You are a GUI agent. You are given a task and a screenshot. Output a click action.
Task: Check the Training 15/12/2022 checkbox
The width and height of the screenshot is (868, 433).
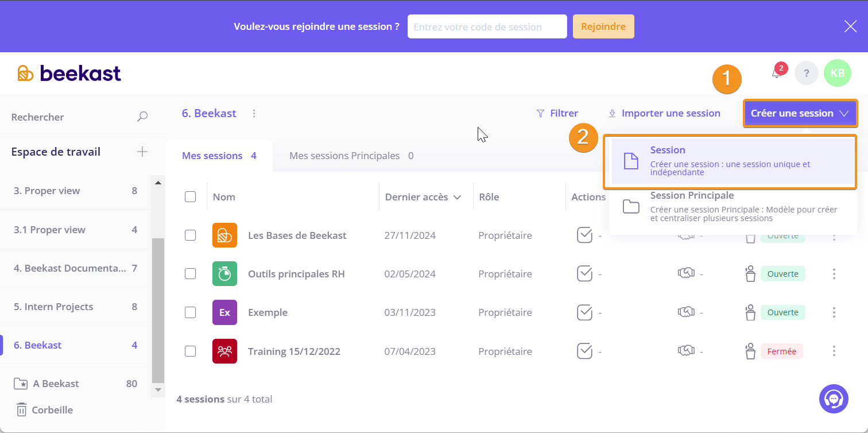[x=191, y=351]
